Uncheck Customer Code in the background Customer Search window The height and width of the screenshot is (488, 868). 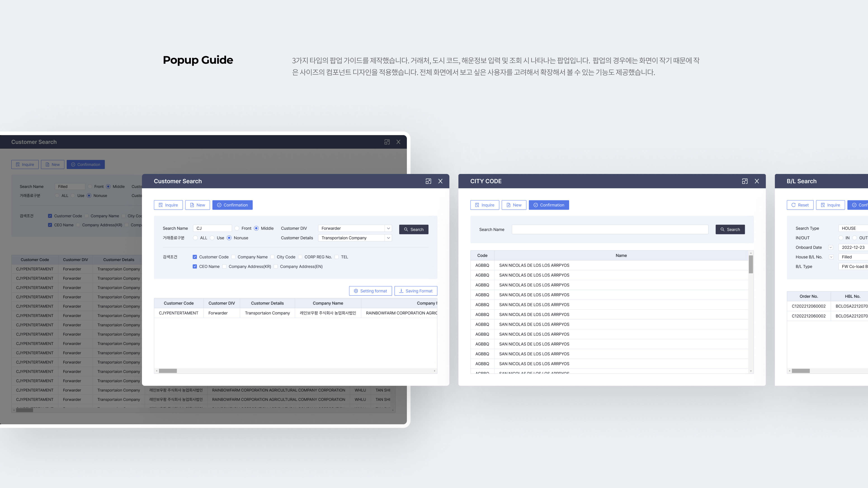[50, 216]
